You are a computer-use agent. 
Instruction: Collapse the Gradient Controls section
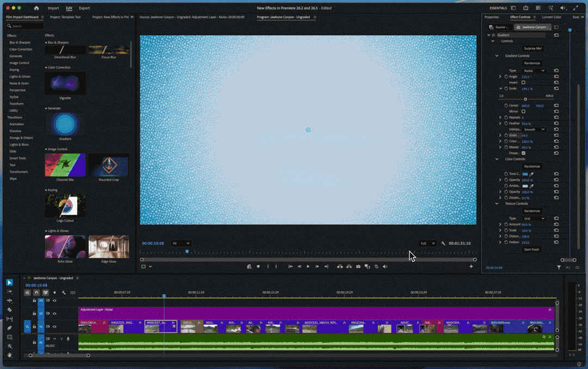click(497, 56)
